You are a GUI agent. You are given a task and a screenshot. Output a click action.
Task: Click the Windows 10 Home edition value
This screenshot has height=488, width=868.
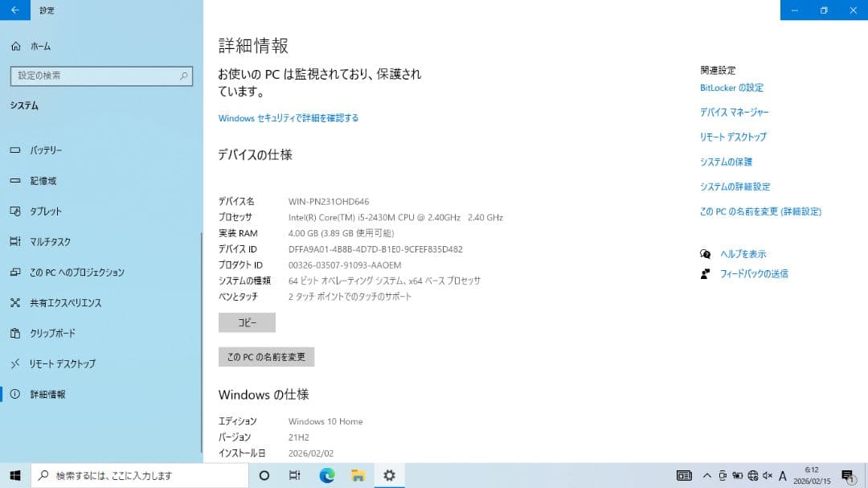325,421
